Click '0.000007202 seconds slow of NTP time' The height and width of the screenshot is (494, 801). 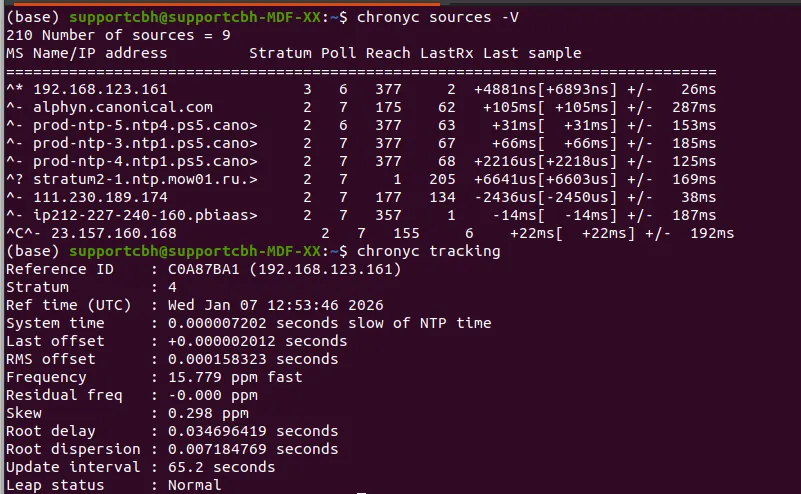[329, 323]
